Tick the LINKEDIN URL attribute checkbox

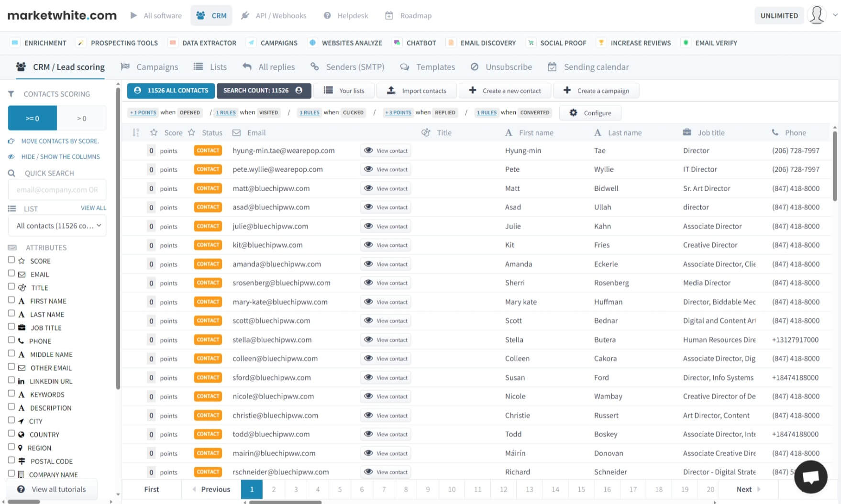click(x=11, y=380)
